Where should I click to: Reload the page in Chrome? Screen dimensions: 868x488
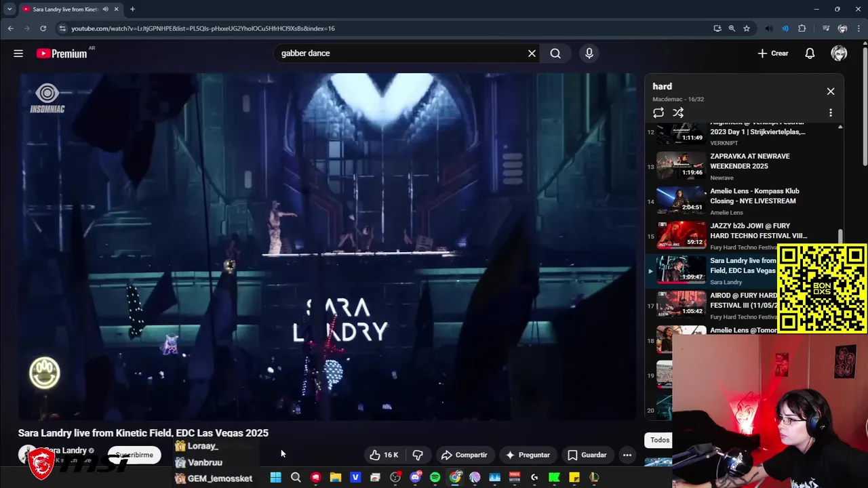(43, 28)
